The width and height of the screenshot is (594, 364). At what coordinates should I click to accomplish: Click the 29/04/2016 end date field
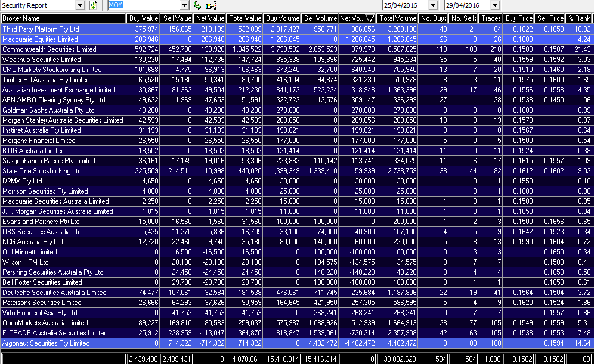coord(468,5)
